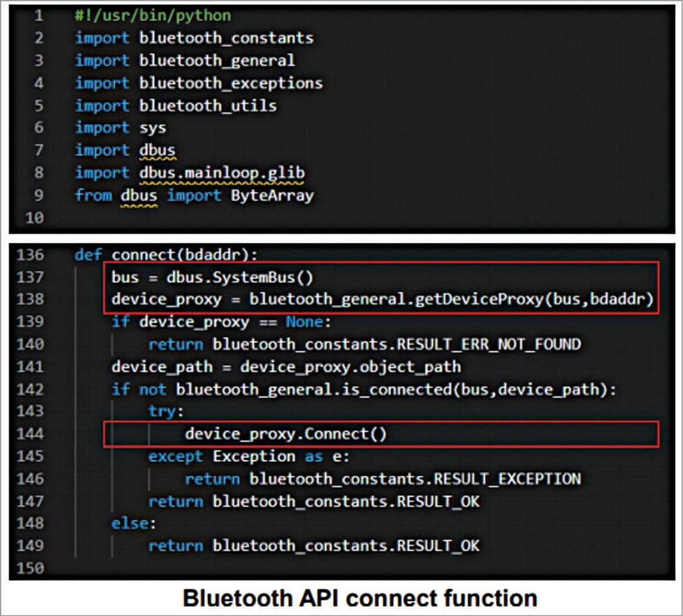Screen dimensions: 683x616
Task: Click the device_proxy.Connect() statement
Action: point(286,434)
